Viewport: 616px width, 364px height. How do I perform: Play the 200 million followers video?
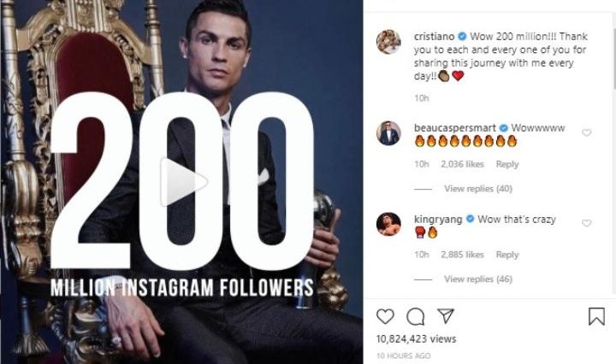(186, 180)
